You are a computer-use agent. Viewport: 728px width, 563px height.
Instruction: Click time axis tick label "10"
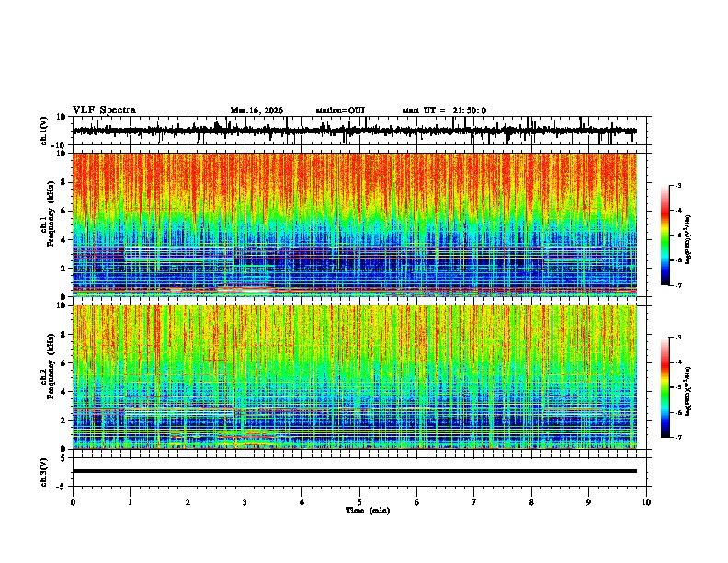click(x=646, y=502)
